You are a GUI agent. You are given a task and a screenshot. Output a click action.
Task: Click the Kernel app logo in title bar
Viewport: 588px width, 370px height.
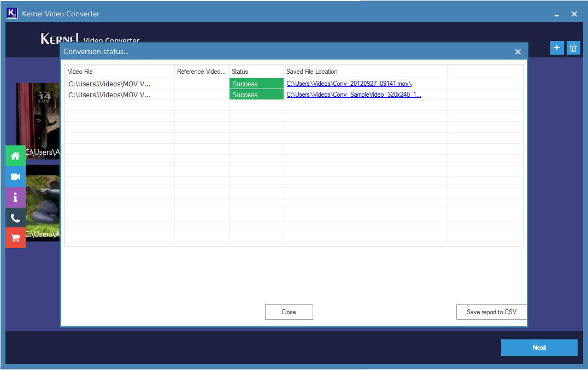[11, 13]
